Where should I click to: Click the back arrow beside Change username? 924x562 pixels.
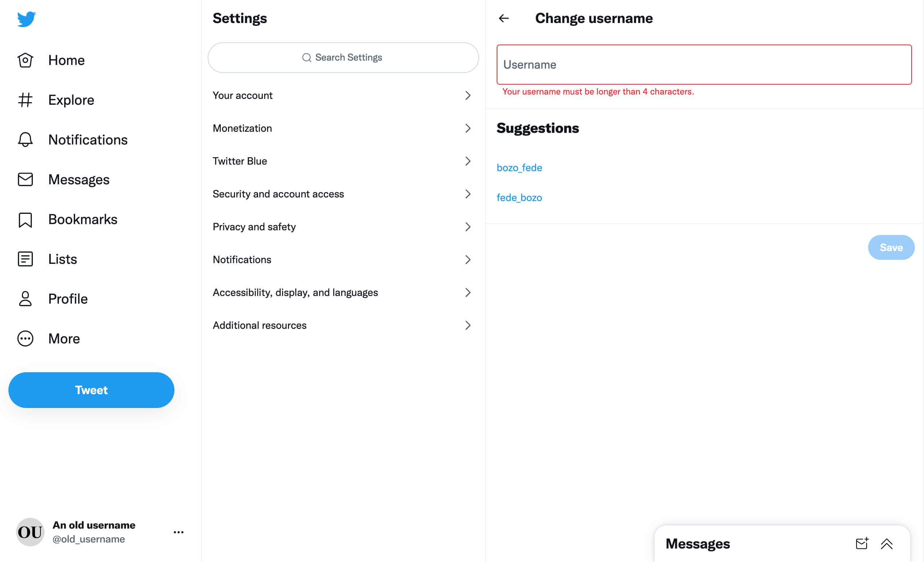click(x=504, y=18)
